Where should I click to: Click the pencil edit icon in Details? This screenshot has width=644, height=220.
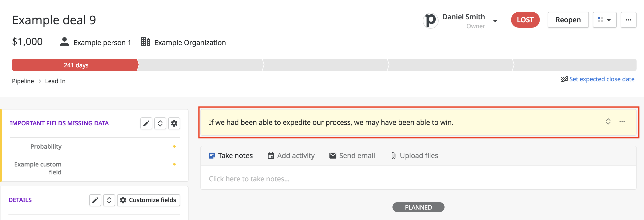coord(95,200)
